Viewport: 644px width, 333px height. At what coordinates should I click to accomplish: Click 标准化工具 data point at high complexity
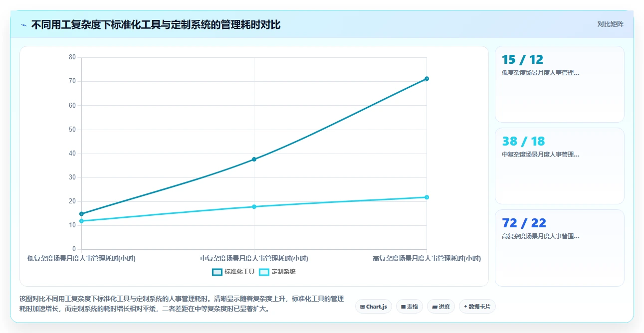coord(427,79)
